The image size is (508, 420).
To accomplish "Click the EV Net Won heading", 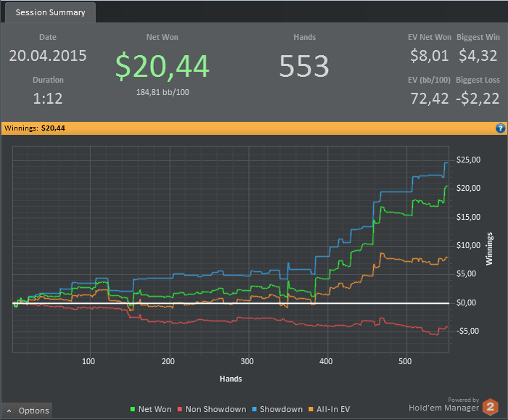I will pos(430,37).
